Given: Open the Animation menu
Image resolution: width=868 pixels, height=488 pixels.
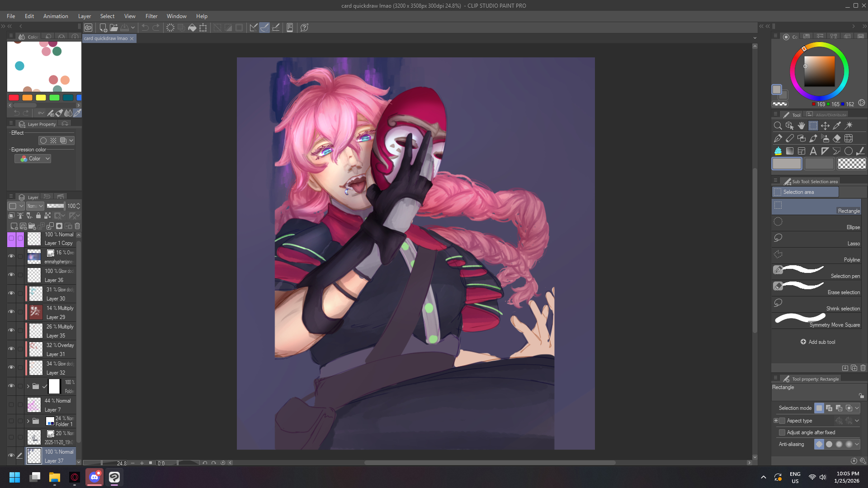Looking at the screenshot, I should 56,16.
